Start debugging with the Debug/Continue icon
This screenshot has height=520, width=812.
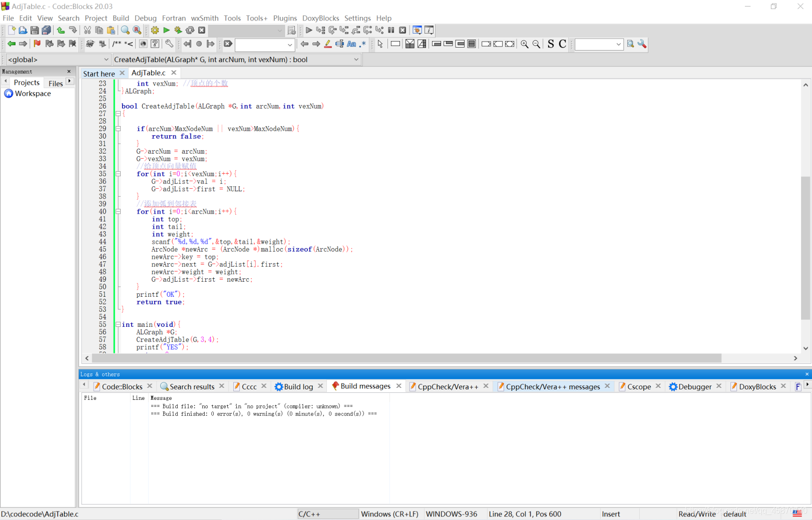click(309, 31)
